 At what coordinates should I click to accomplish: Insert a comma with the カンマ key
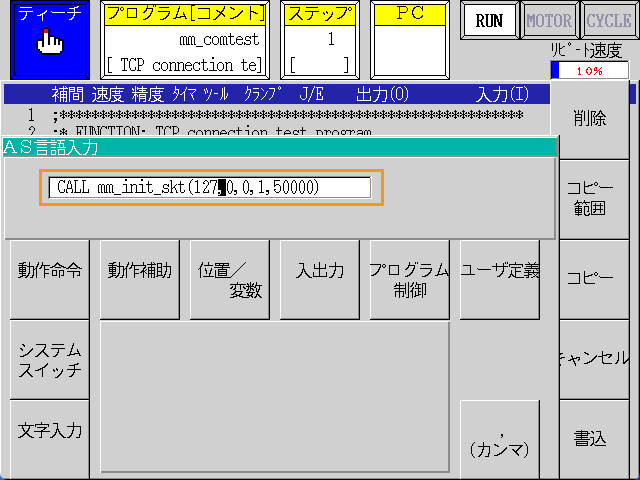(500, 440)
